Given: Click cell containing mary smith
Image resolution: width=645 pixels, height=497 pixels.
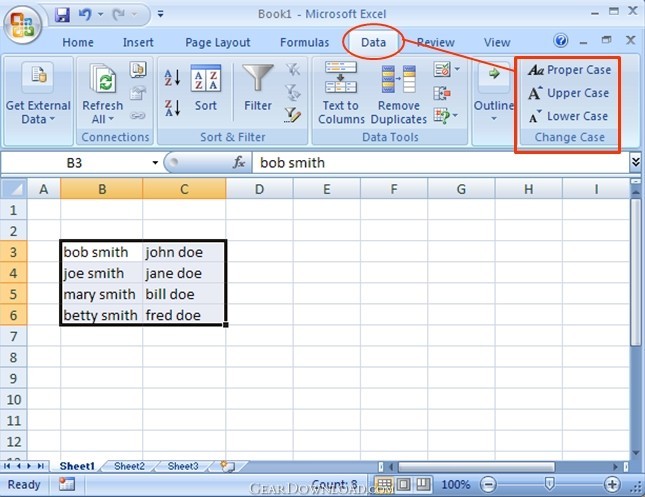Looking at the screenshot, I should click(101, 294).
